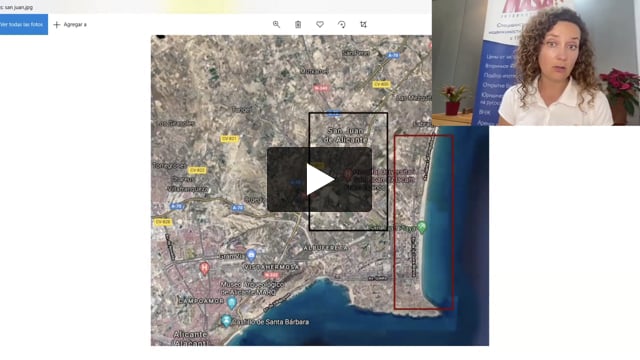
Task: Click the 'san juan.jpg' file title
Action: 17,7
